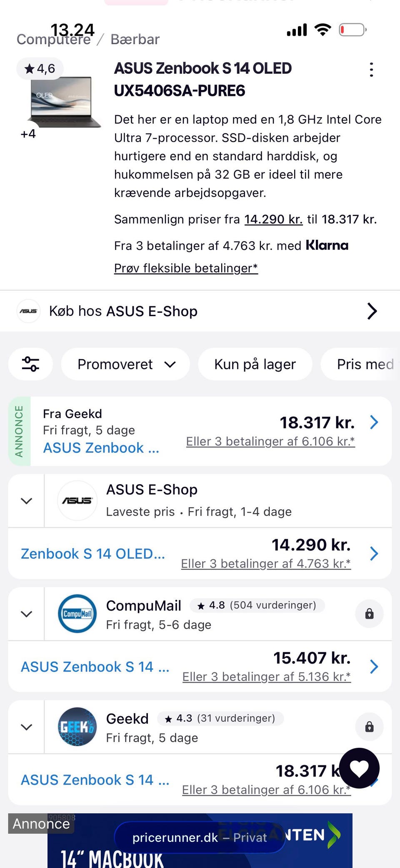
Task: Open Prøv fleksible betalinger link
Action: point(186,268)
